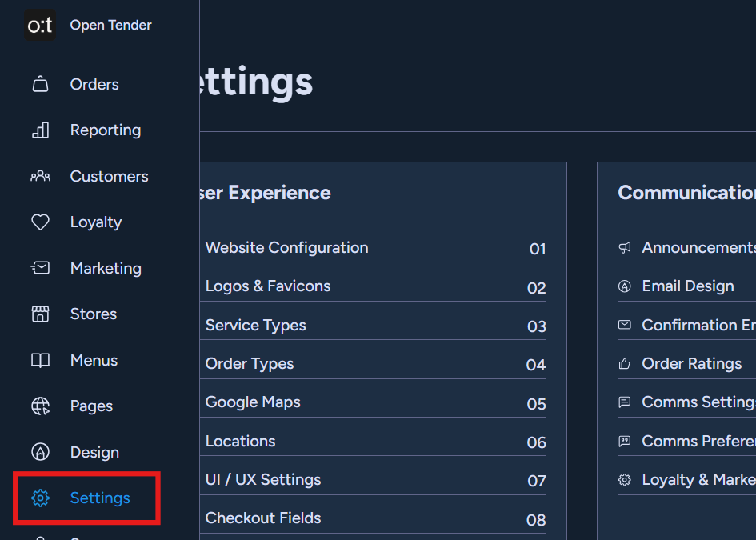Select Loyalty in the navigation
This screenshot has height=540, width=756.
point(96,222)
